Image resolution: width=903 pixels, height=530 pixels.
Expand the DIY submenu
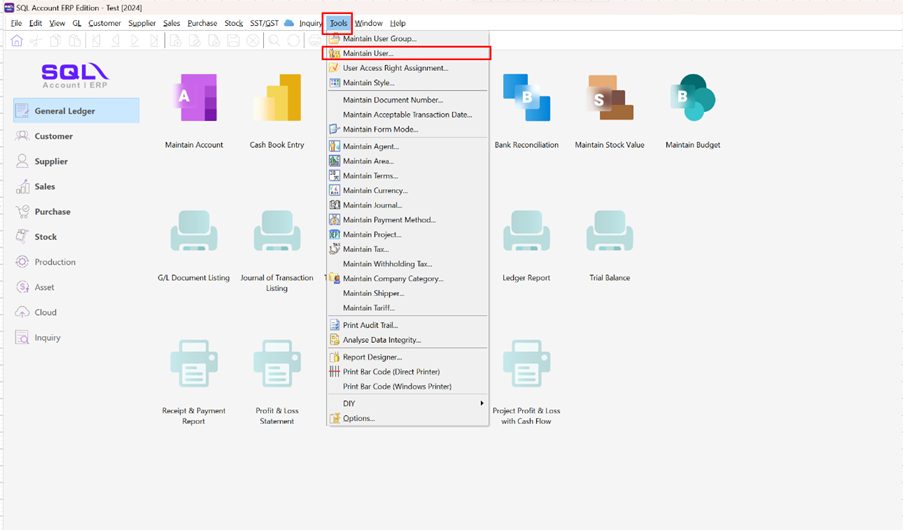(408, 404)
